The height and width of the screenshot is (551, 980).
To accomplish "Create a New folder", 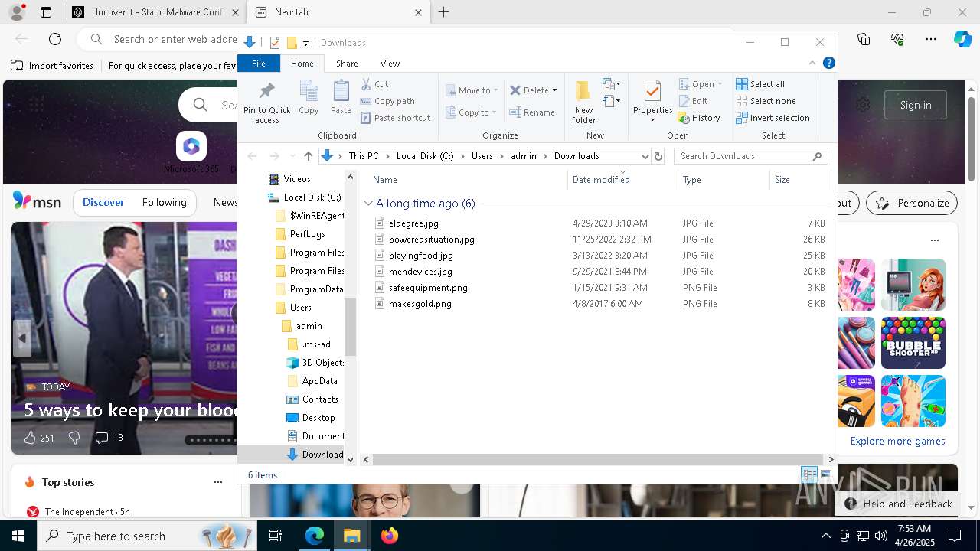I will tap(583, 102).
